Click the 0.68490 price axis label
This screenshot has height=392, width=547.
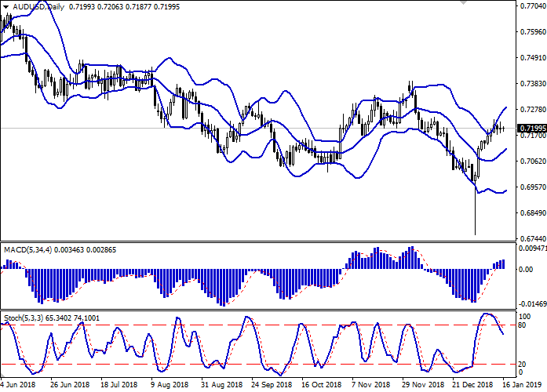(533, 213)
